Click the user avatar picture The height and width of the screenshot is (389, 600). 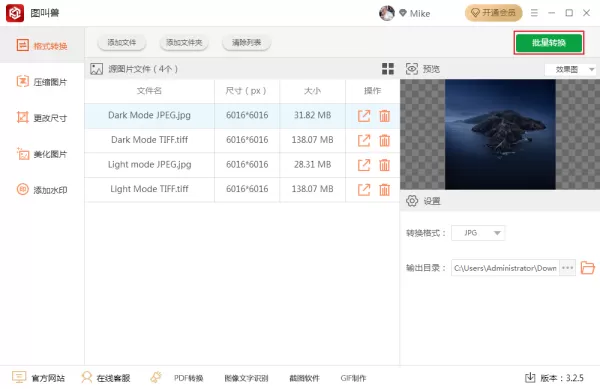click(386, 13)
